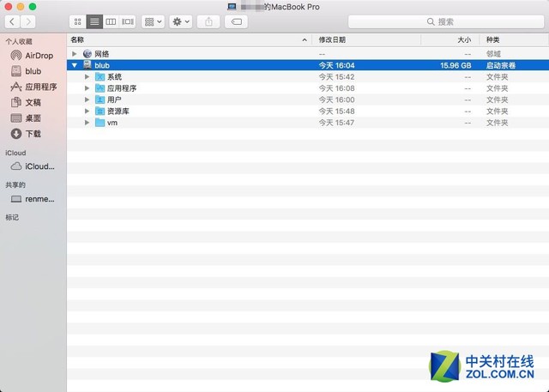Open the gear action menu
Screen dimensions: 549x392
[181, 21]
